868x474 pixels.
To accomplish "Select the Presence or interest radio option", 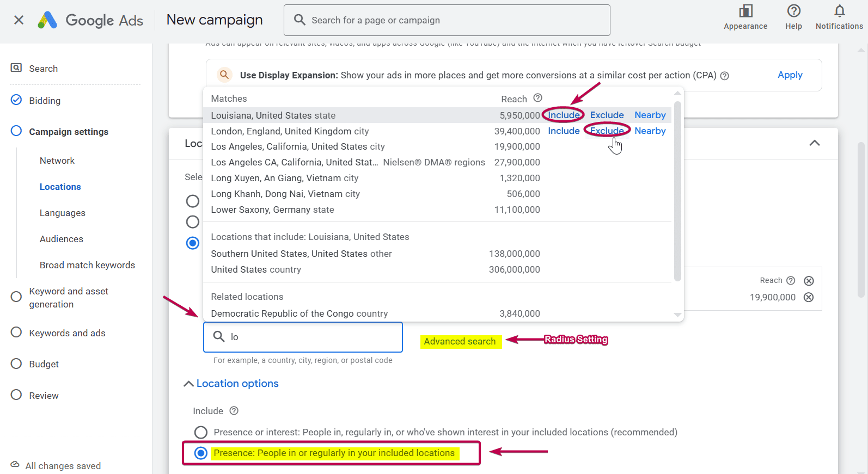I will pyautogui.click(x=201, y=432).
